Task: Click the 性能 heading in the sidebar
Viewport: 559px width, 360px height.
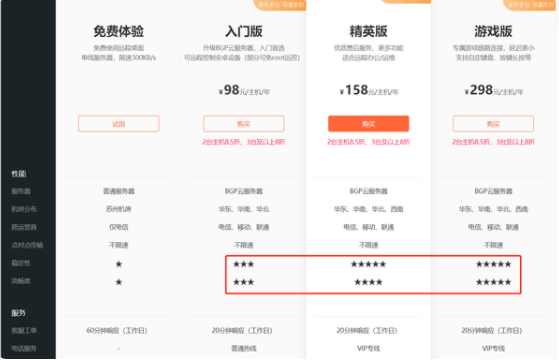Action: pyautogui.click(x=19, y=174)
